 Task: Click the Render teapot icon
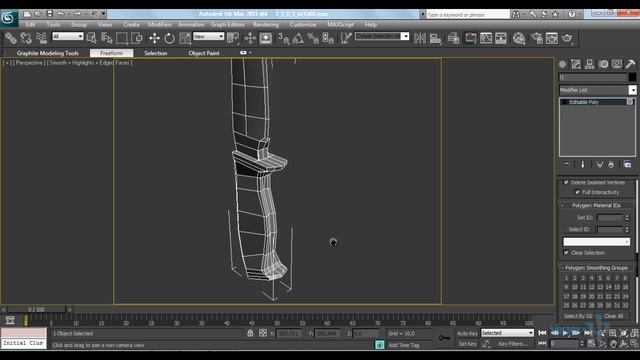(x=567, y=38)
